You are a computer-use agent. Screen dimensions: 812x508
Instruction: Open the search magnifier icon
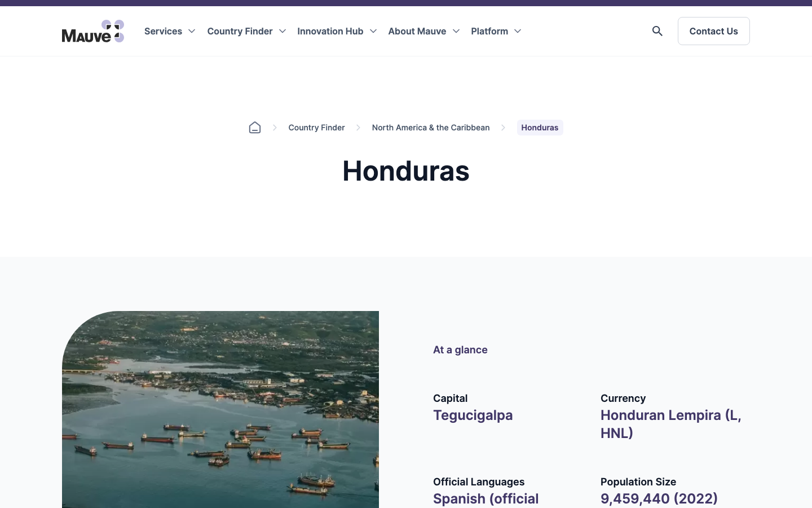click(x=657, y=31)
